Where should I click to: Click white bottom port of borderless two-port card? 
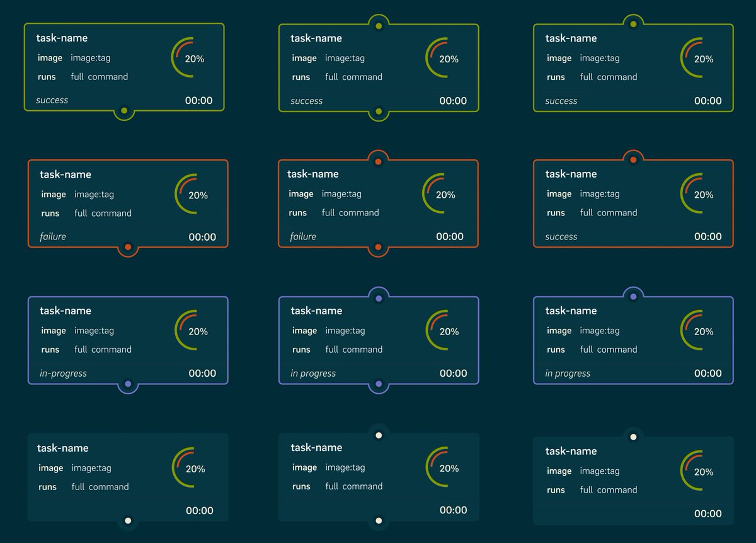[379, 520]
